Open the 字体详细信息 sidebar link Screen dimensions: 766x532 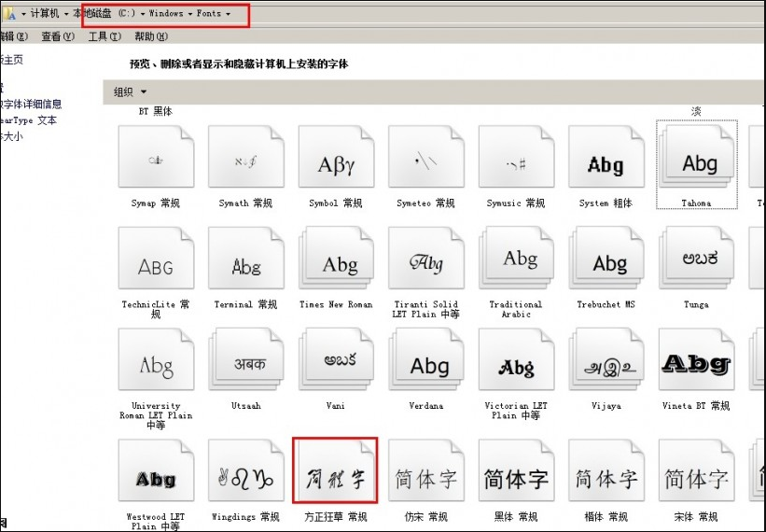pos(32,104)
